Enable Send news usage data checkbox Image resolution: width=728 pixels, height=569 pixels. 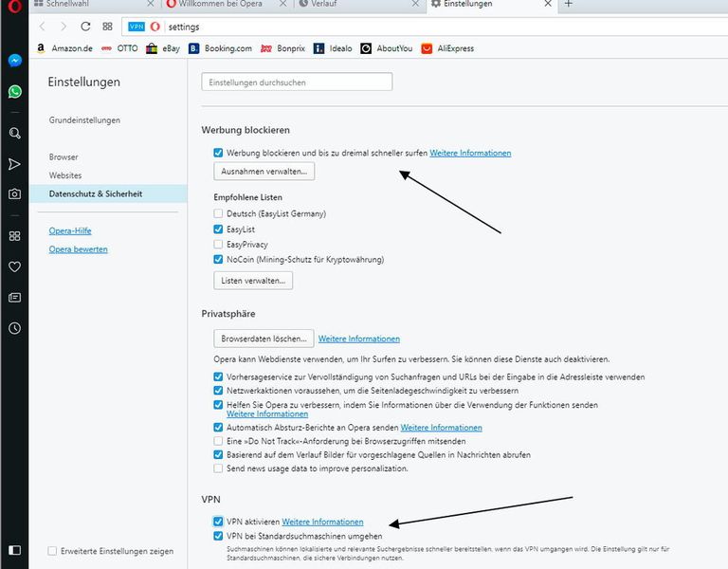tap(218, 468)
